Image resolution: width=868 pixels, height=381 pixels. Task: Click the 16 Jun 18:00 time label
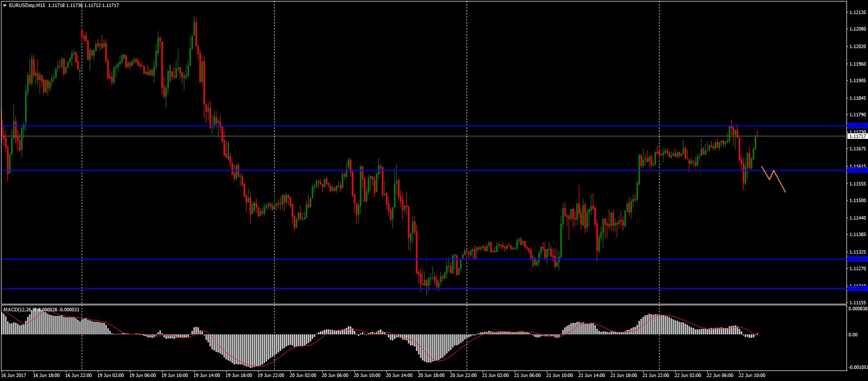(x=47, y=375)
